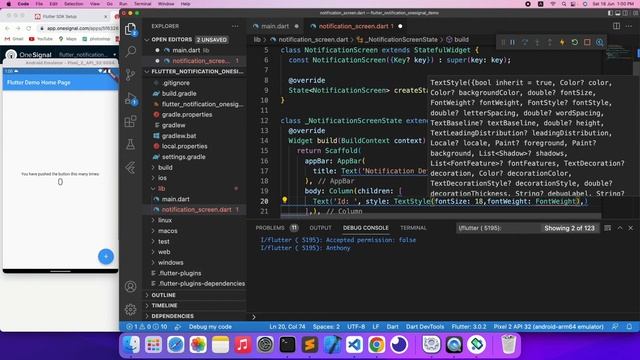Open the Flutter sidebar view icon
Viewport: 640px width, 360px height.
[x=131, y=168]
